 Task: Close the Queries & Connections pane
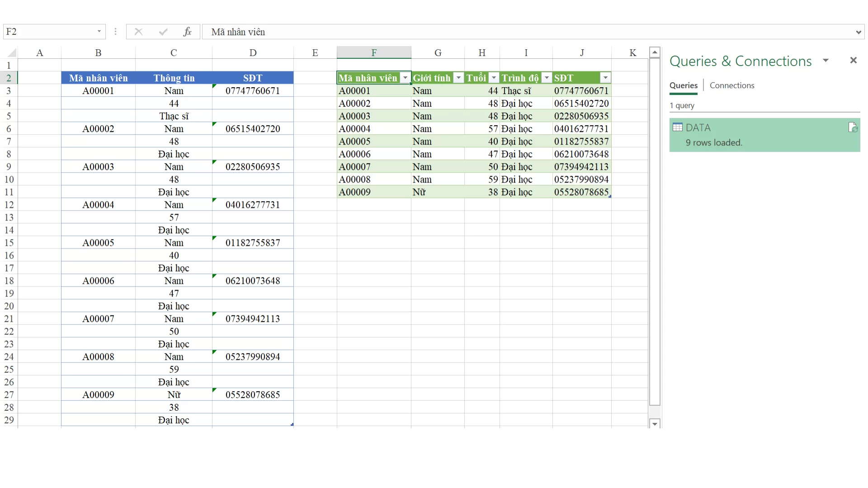[854, 60]
